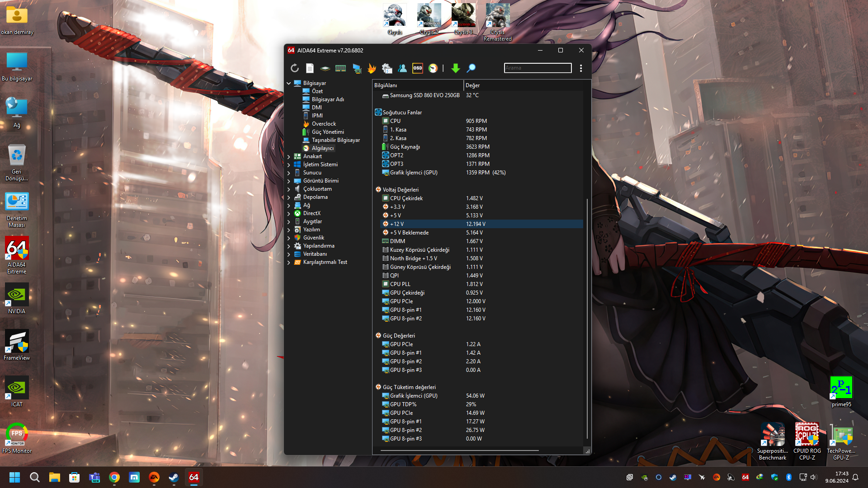Click the refresh toolbar icon
This screenshot has width=868, height=488.
click(x=295, y=68)
